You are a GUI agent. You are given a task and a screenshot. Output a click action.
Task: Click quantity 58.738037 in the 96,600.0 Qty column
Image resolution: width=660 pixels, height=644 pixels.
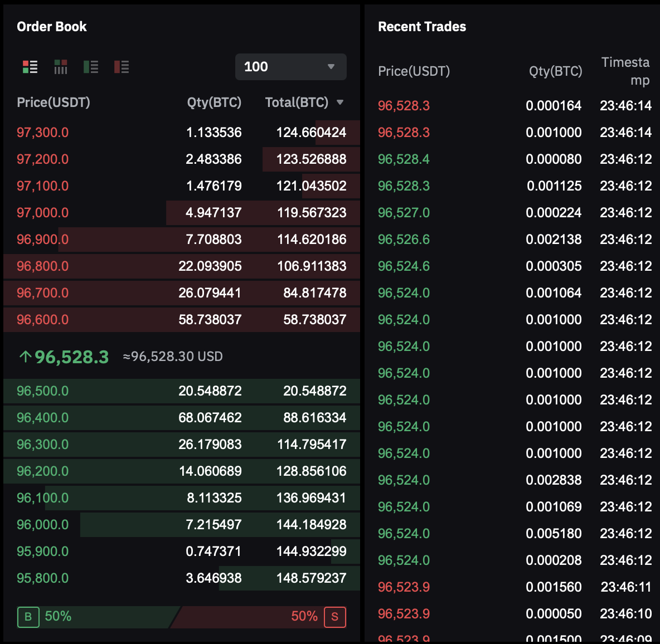click(210, 320)
